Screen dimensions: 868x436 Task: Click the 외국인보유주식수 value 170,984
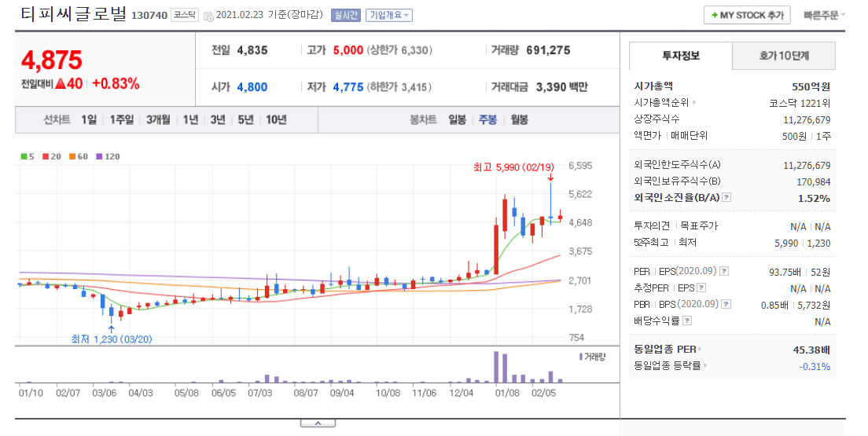814,181
